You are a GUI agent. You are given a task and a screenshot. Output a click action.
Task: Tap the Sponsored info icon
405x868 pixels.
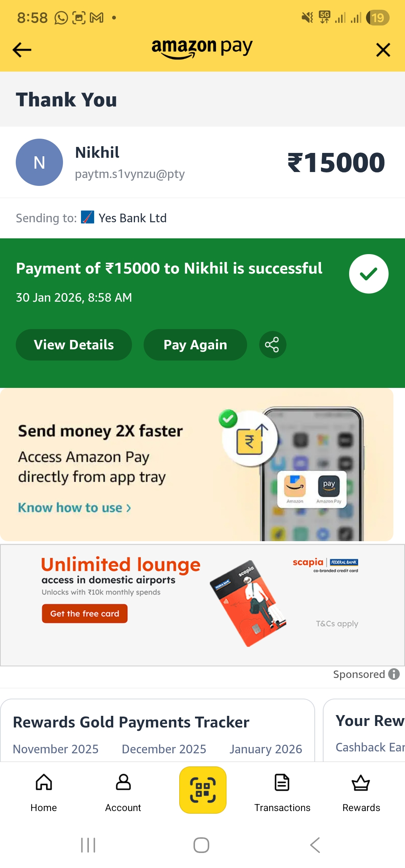pyautogui.click(x=394, y=674)
